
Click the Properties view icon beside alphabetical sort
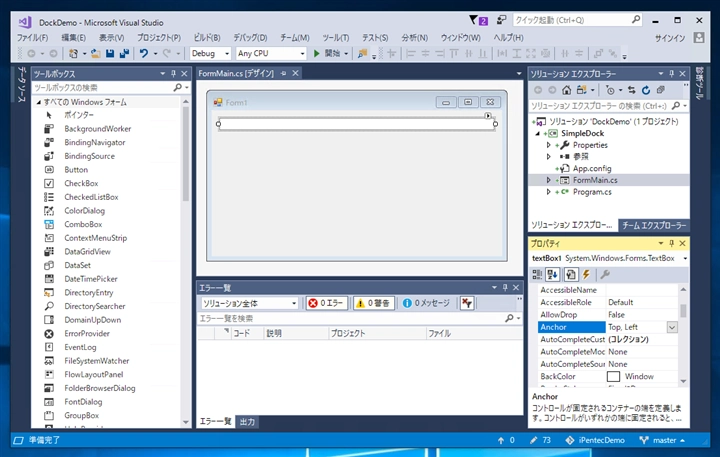coord(571,275)
